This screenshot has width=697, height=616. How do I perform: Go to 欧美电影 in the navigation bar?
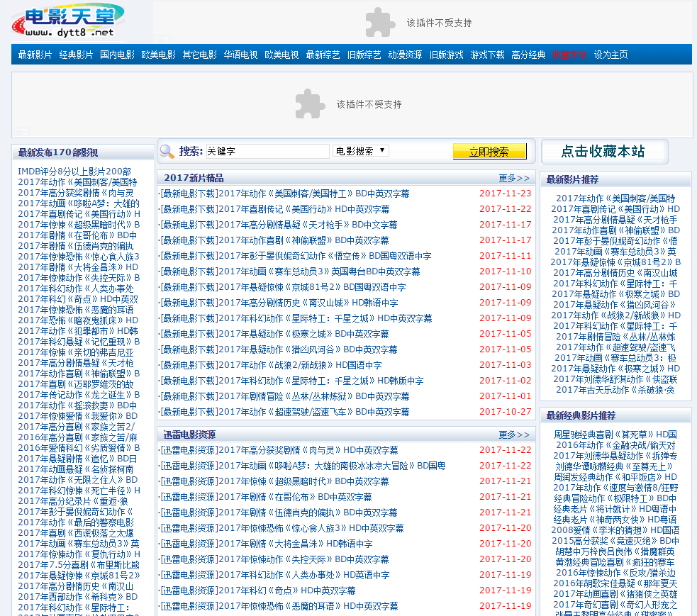(x=158, y=55)
